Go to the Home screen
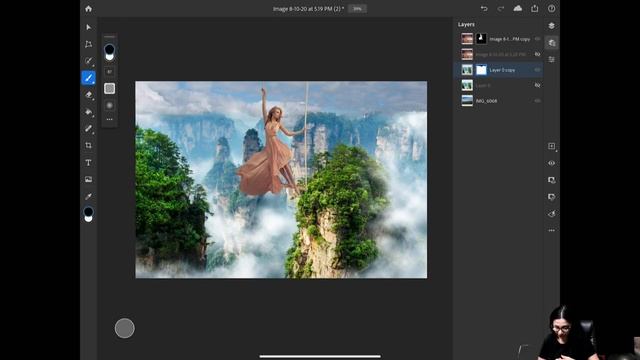This screenshot has width=640, height=360. [89, 9]
